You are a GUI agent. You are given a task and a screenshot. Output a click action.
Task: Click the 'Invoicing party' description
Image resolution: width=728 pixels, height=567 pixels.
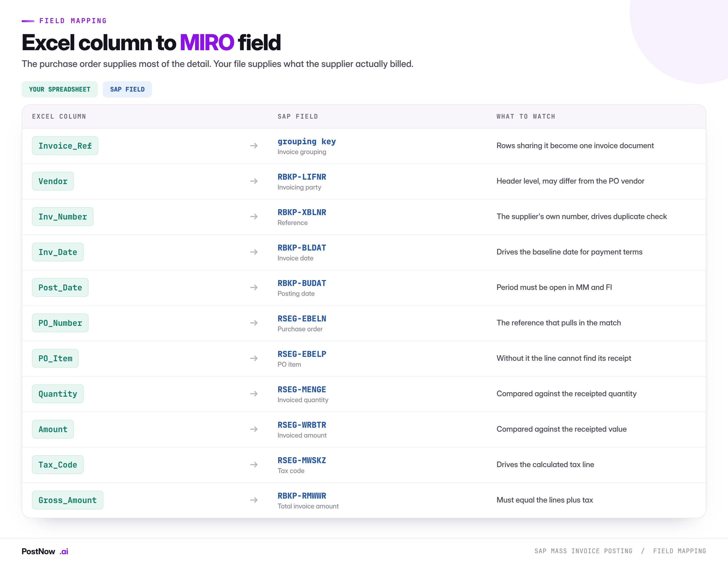click(299, 188)
